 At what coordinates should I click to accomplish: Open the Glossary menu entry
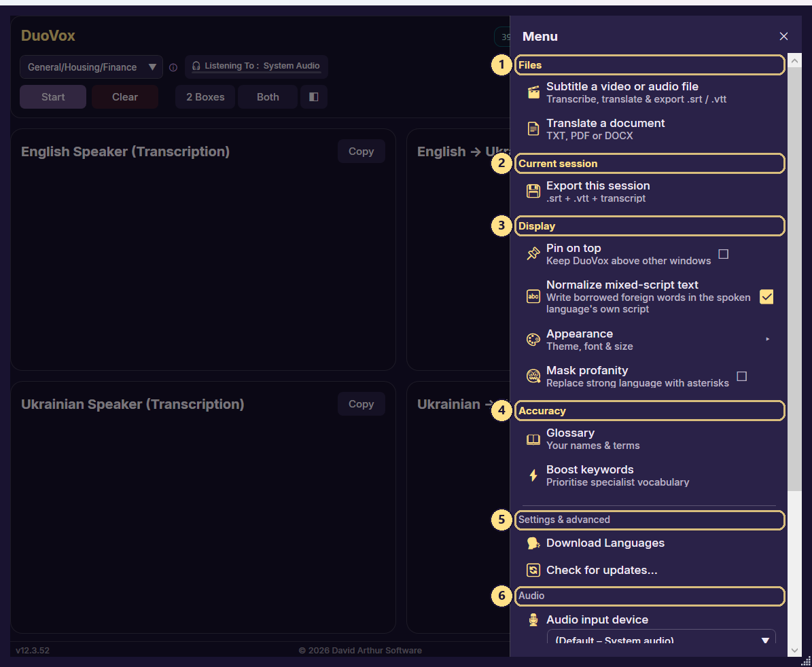648,439
